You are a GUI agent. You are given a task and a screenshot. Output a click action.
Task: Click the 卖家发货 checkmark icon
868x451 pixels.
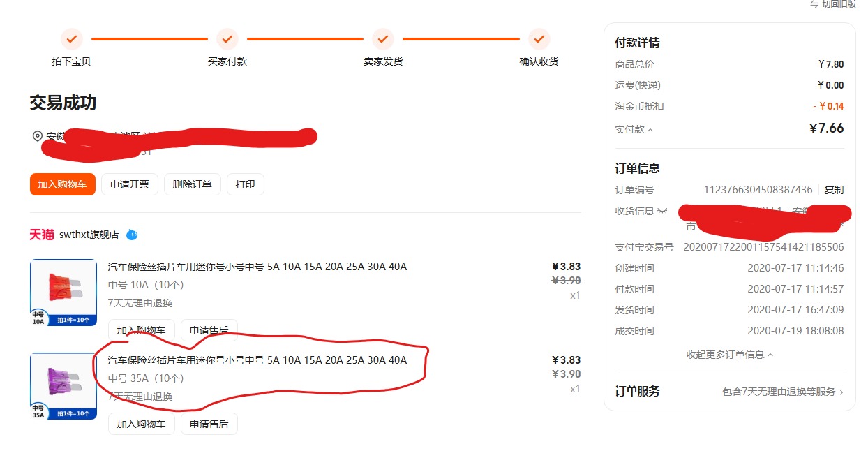pyautogui.click(x=382, y=39)
